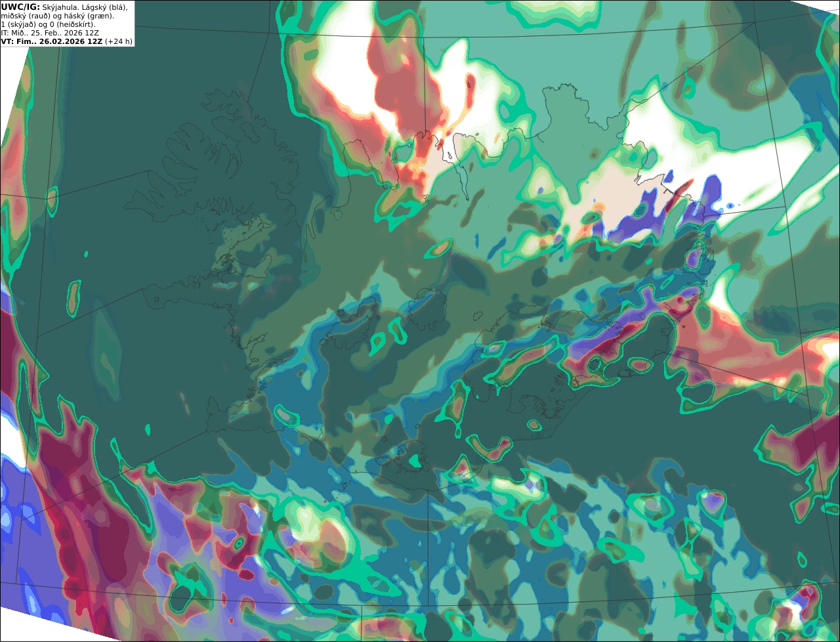Click the 'Lágský (blá),' legend text
The image size is (840, 642).
click(x=104, y=7)
